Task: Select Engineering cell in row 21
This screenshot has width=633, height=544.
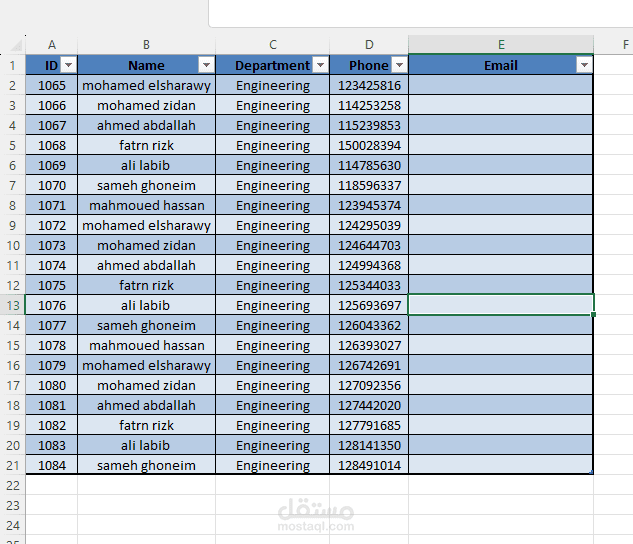Action: [273, 465]
